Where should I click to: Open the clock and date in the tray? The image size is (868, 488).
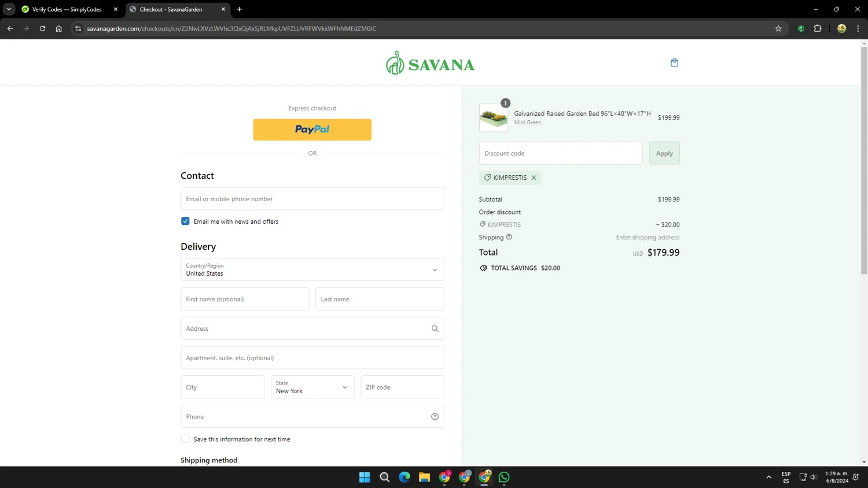[837, 477]
